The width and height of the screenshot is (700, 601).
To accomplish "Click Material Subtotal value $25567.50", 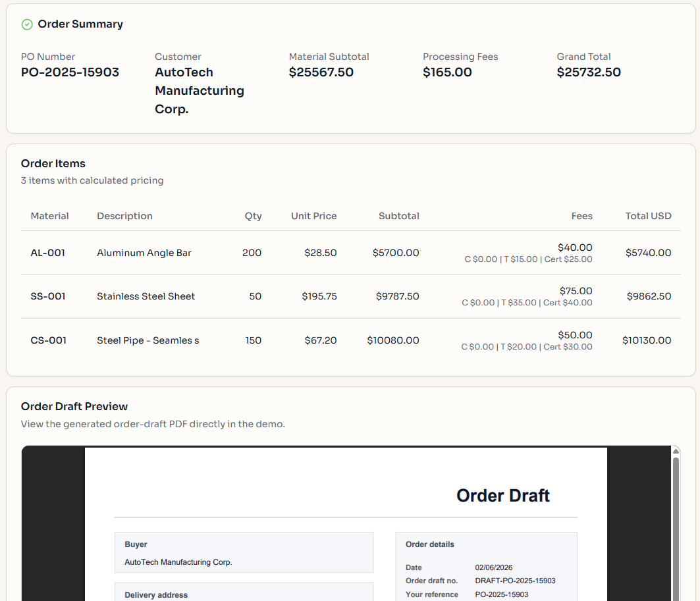I will click(321, 72).
